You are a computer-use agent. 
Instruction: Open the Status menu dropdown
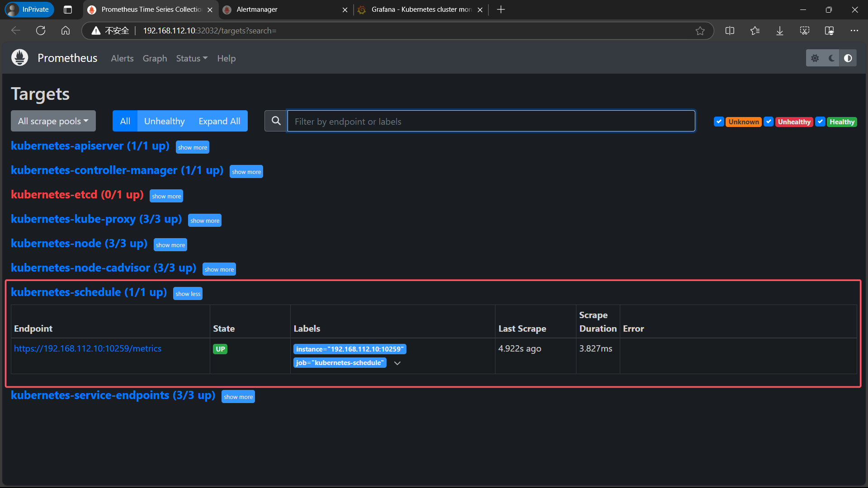click(192, 58)
